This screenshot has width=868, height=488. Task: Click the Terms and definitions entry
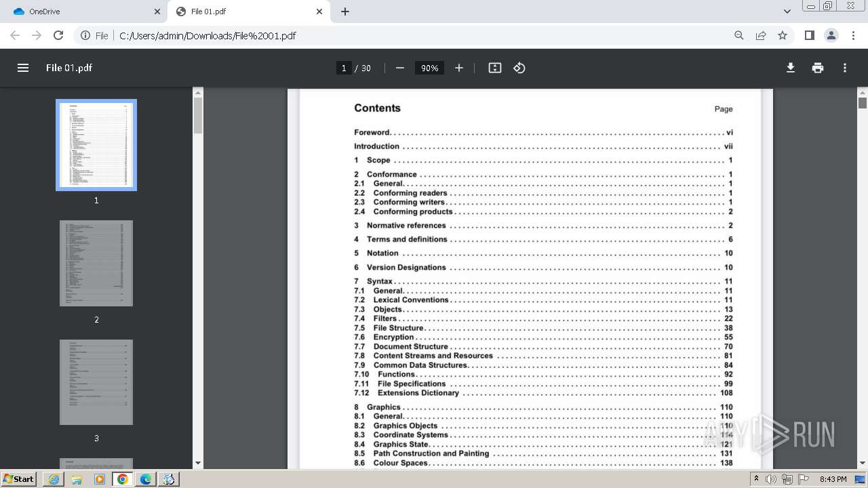(543, 239)
